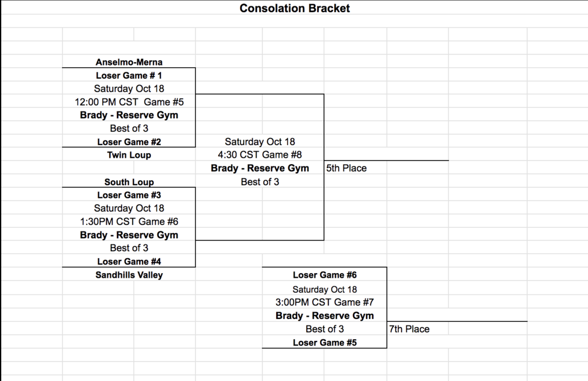
Task: Select Brady - Reserve Gym beside 5th Place
Action: tap(260, 168)
